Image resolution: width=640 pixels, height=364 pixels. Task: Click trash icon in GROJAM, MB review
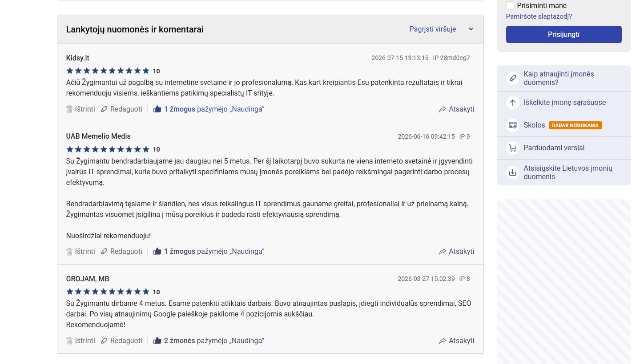coord(69,340)
